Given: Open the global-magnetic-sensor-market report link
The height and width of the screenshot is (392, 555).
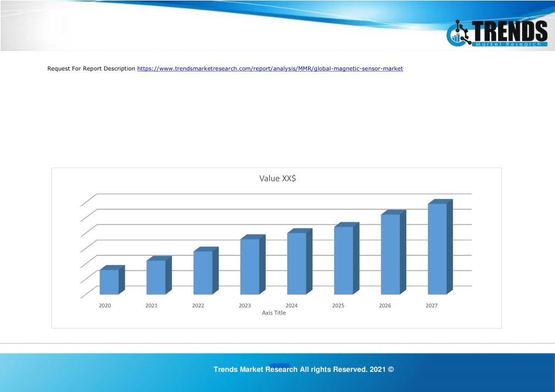Looking at the screenshot, I should [270, 69].
